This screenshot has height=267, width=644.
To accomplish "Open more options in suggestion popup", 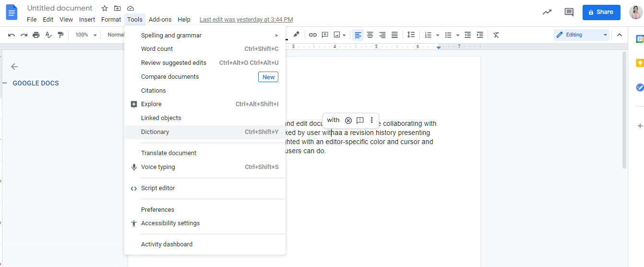I will (371, 120).
